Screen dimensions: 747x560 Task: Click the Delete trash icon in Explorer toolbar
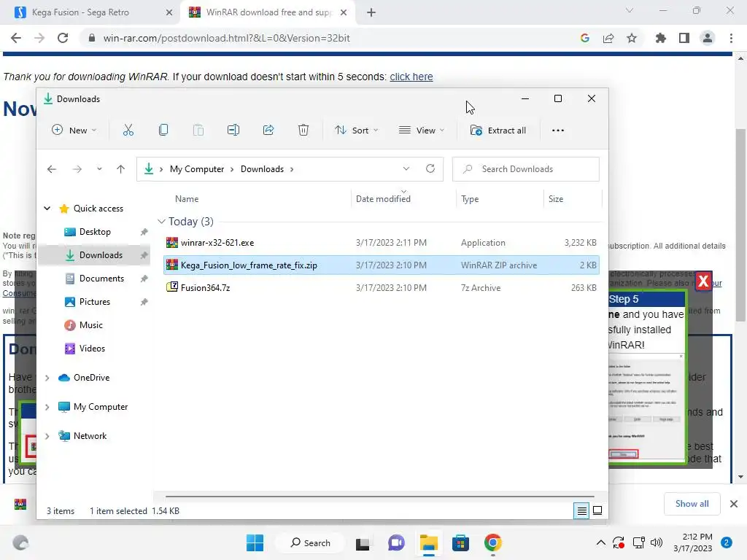click(303, 130)
